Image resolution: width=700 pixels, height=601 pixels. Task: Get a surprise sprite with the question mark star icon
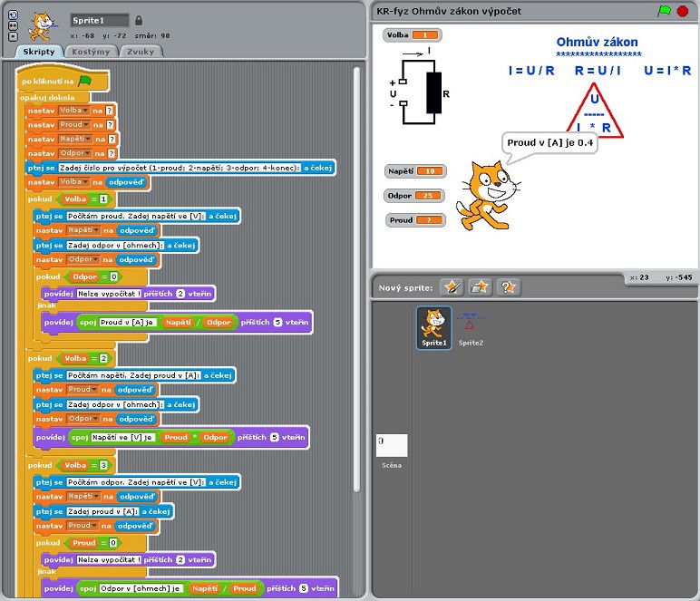point(509,287)
